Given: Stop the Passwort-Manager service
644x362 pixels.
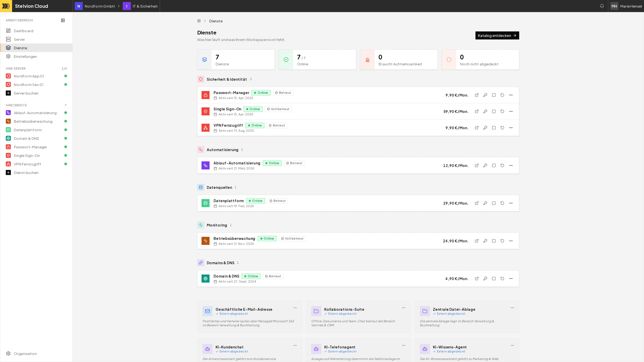Looking at the screenshot, I should pyautogui.click(x=494, y=95).
